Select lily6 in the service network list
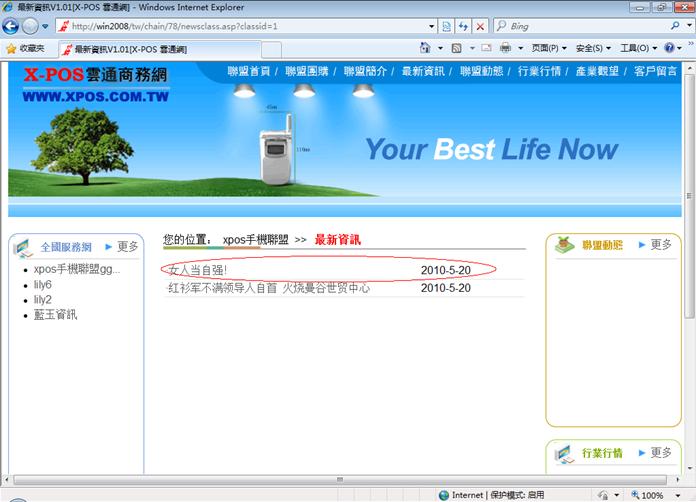Screen dimensions: 696x502 [x=42, y=285]
